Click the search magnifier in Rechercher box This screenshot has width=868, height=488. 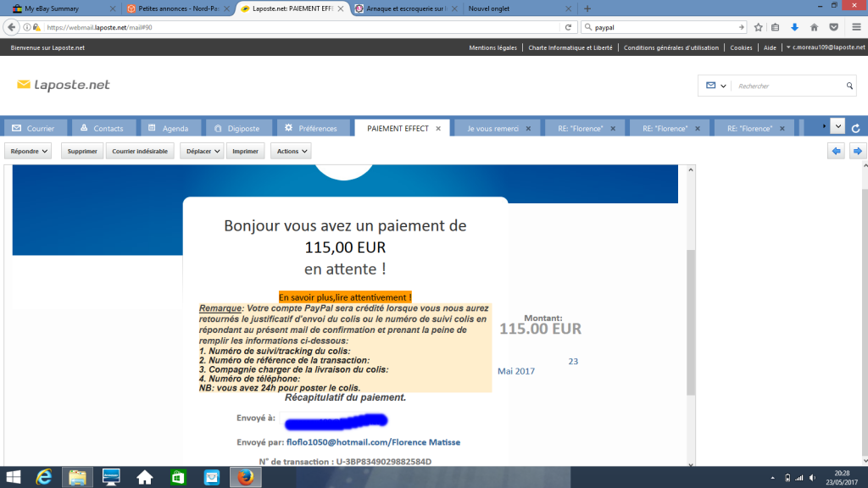849,86
